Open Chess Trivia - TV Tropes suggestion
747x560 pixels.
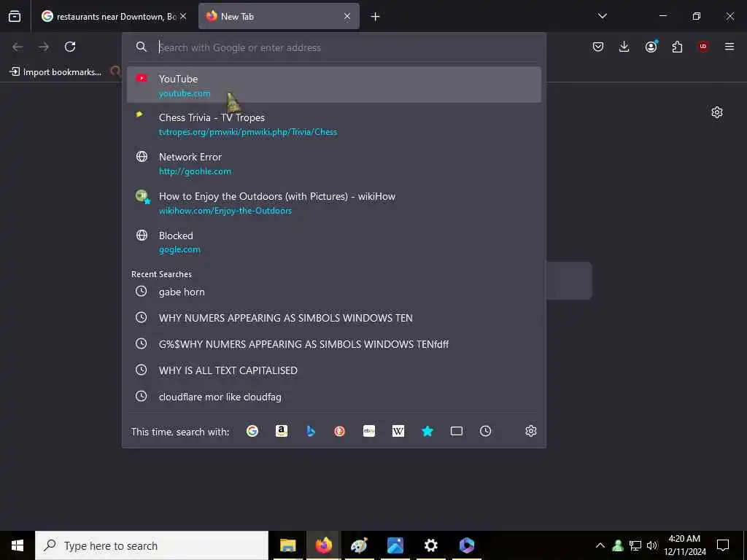[x=334, y=124]
